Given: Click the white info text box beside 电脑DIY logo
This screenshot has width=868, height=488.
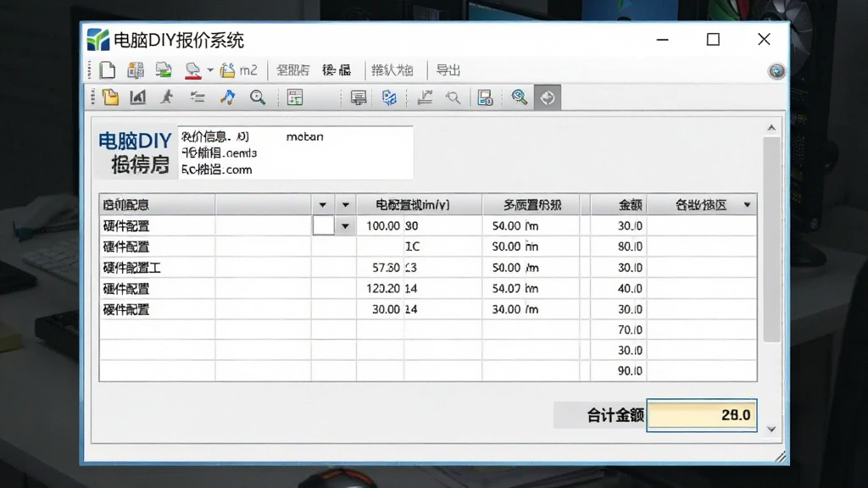Looking at the screenshot, I should click(296, 152).
